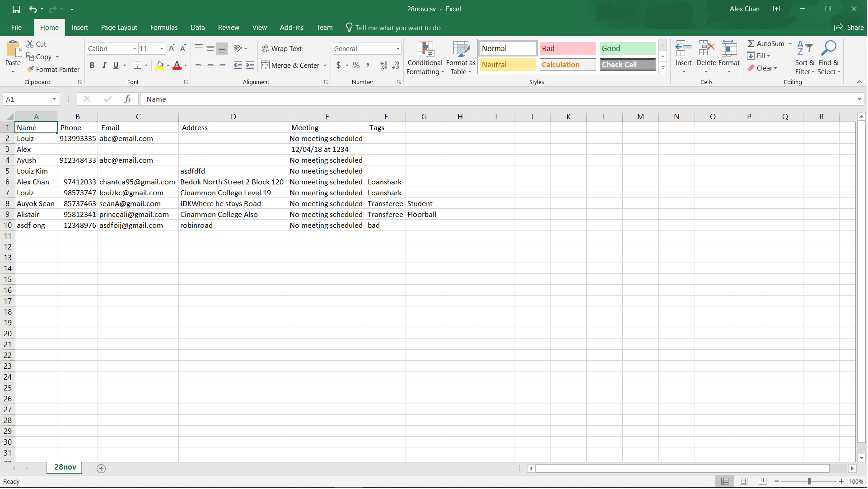Image resolution: width=868 pixels, height=489 pixels.
Task: Click Format cells icon in Cells group
Action: (729, 49)
